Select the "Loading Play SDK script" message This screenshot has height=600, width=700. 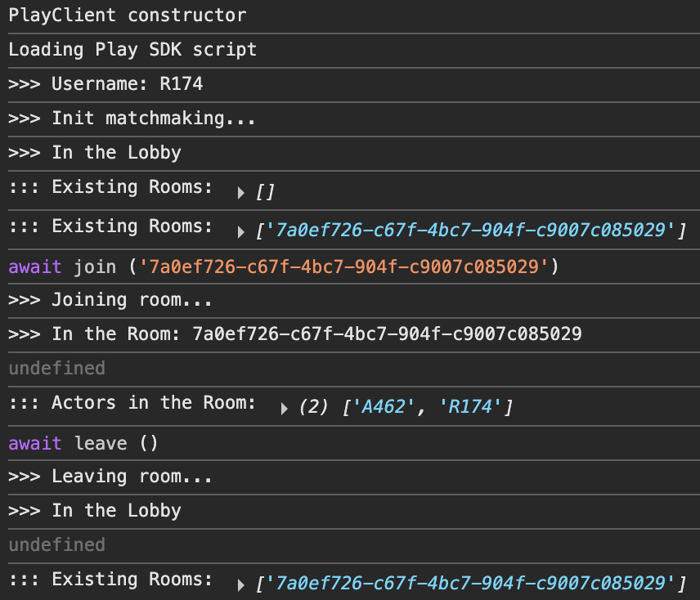[132, 49]
